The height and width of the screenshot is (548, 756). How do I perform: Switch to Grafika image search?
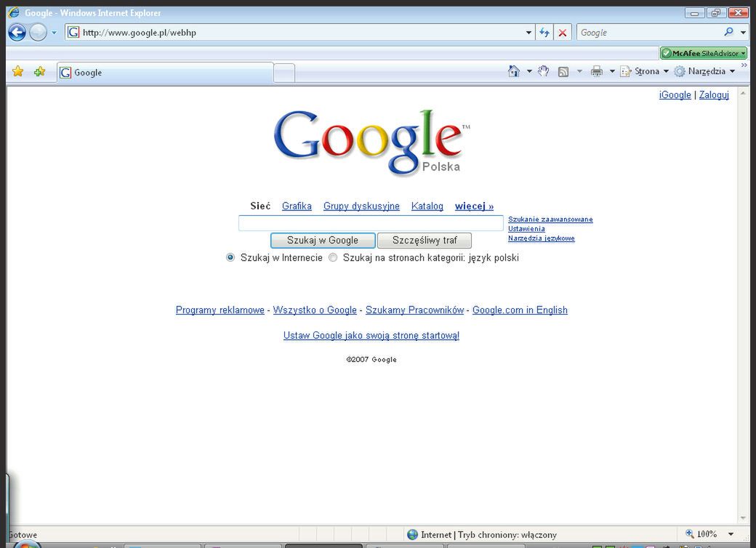tap(297, 206)
